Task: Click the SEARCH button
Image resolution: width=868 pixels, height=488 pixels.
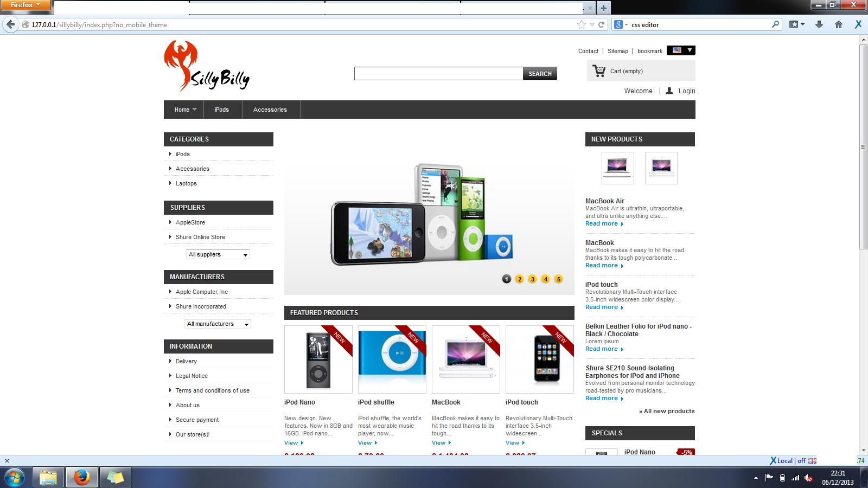Action: pos(540,74)
